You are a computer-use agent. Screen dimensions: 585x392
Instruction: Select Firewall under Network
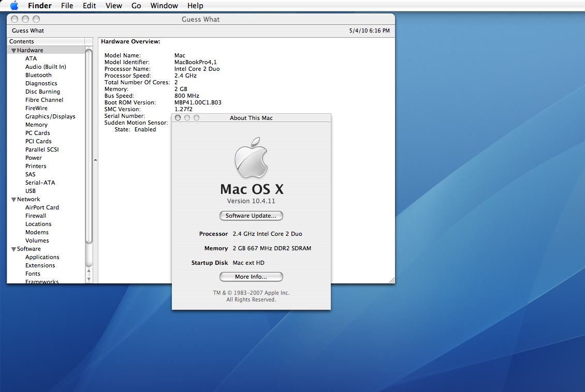[x=35, y=216]
